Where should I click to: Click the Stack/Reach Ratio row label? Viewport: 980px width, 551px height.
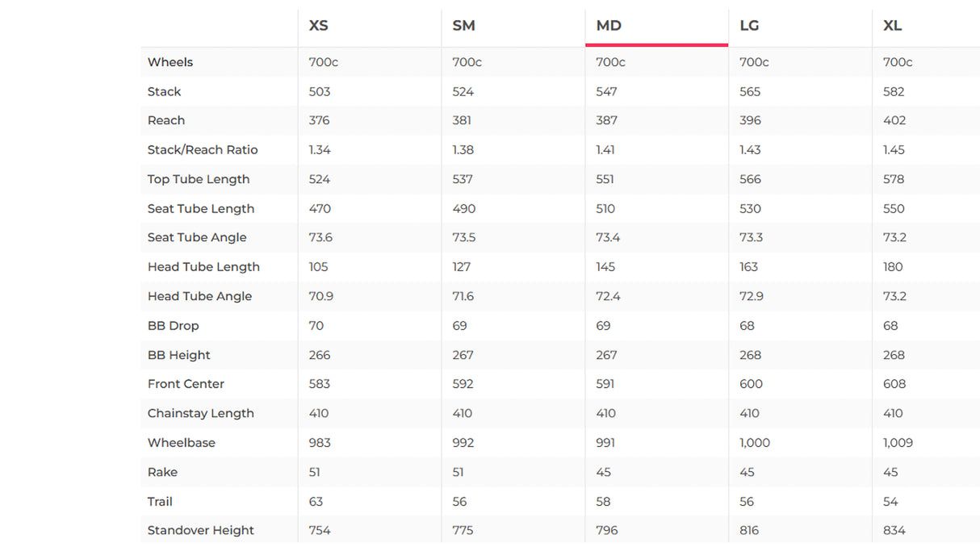coord(203,150)
